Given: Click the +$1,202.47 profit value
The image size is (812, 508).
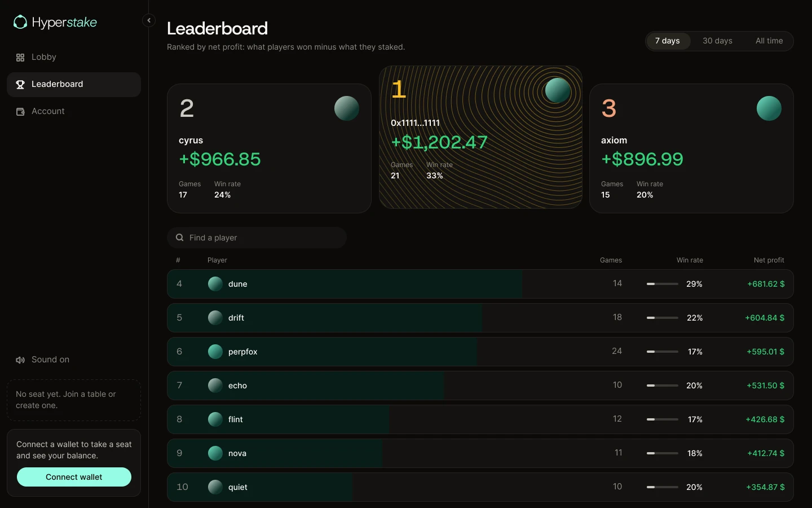Looking at the screenshot, I should [439, 142].
